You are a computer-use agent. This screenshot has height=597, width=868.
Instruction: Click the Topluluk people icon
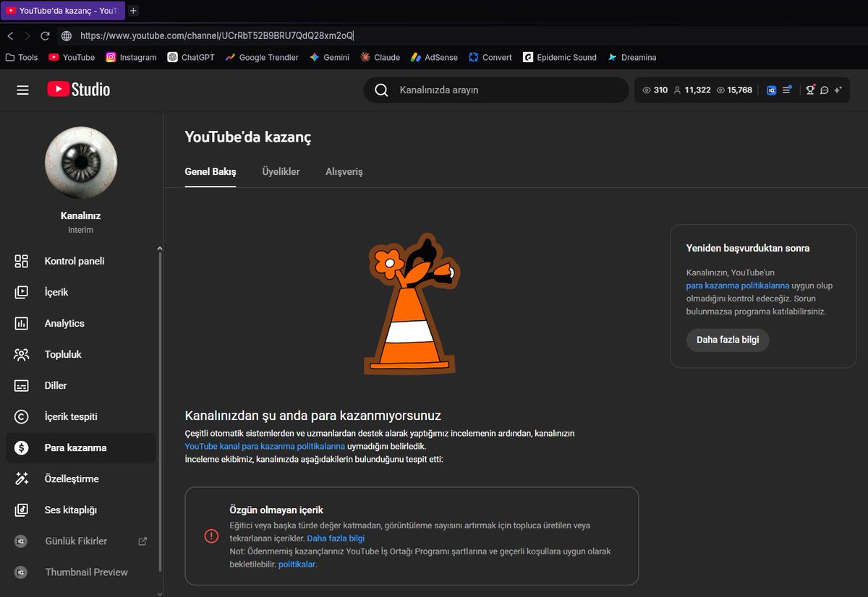click(22, 354)
